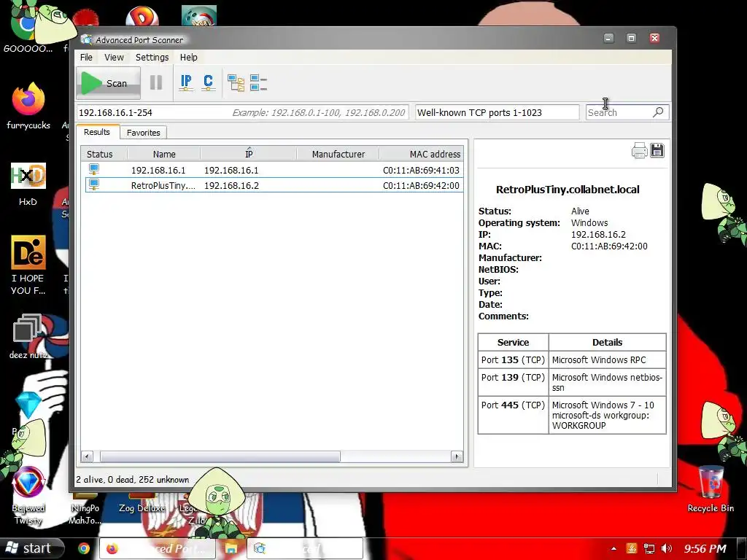Open the Recycle Bin on desktop
This screenshot has width=747, height=560.
pos(711,489)
